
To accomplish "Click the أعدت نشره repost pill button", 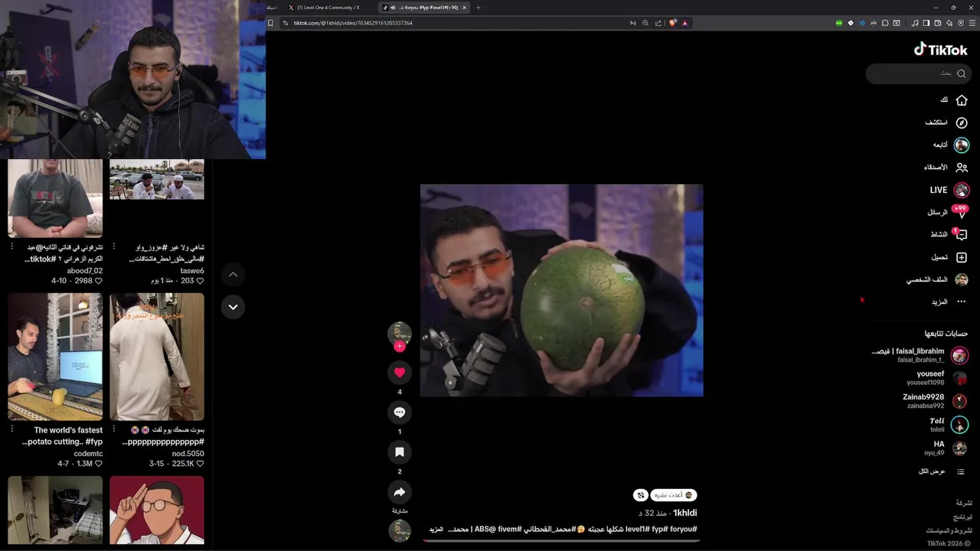I will pyautogui.click(x=673, y=495).
